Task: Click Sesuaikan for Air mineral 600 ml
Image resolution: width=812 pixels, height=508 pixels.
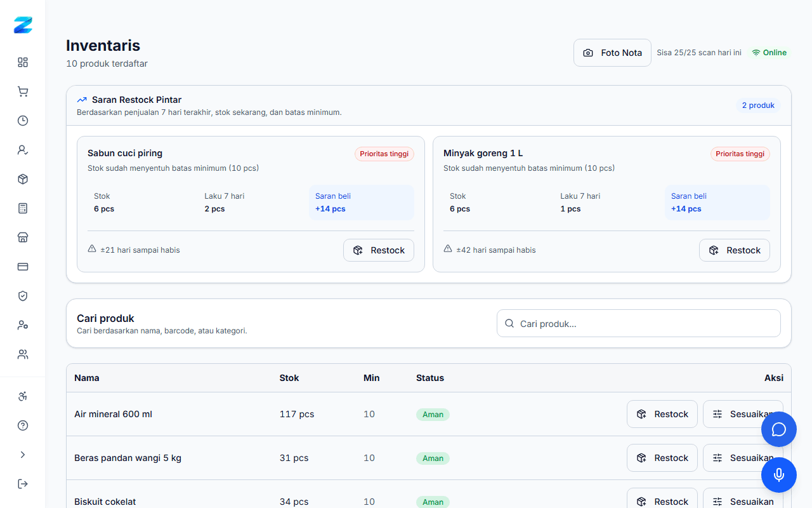Action: click(x=743, y=414)
